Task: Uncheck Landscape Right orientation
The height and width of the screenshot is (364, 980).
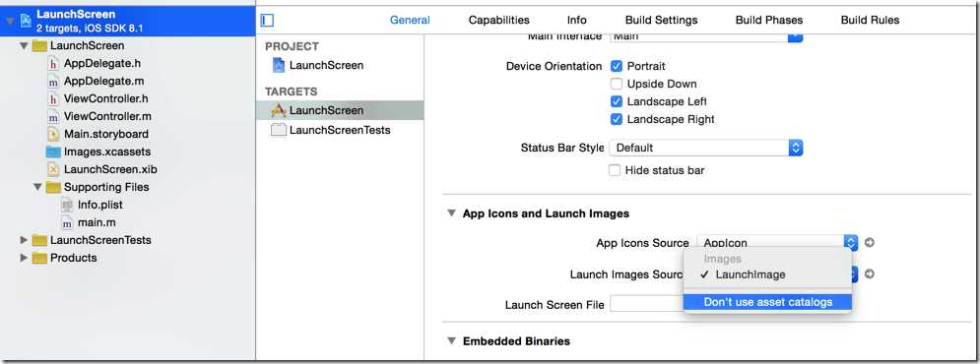Action: (617, 119)
